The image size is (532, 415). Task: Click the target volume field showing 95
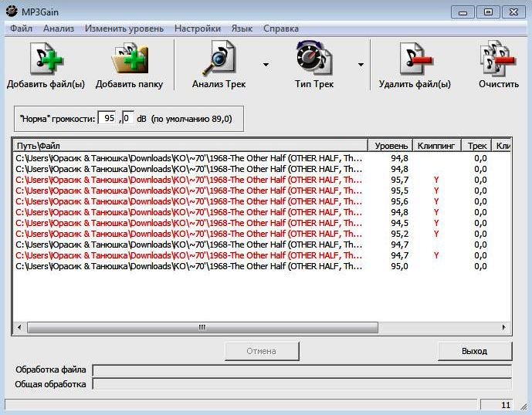109,119
